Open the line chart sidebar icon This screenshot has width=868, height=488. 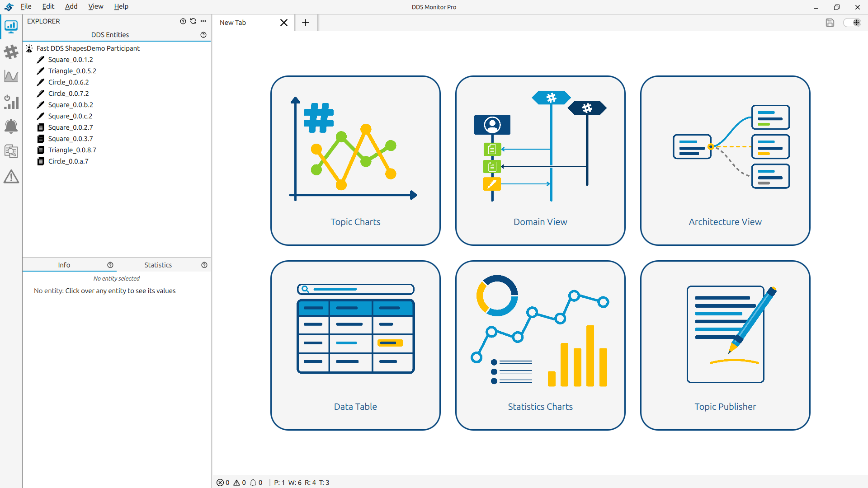[11, 76]
